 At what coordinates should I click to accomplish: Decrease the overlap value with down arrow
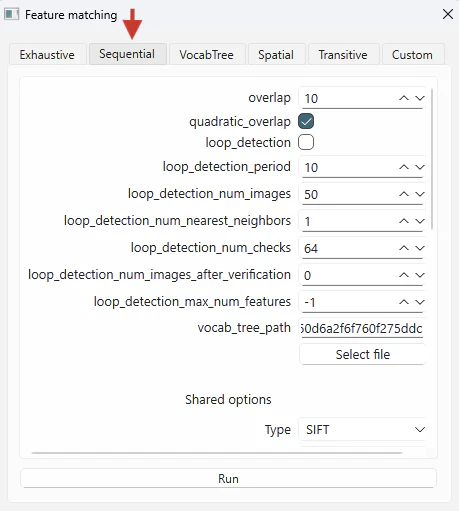tap(420, 98)
